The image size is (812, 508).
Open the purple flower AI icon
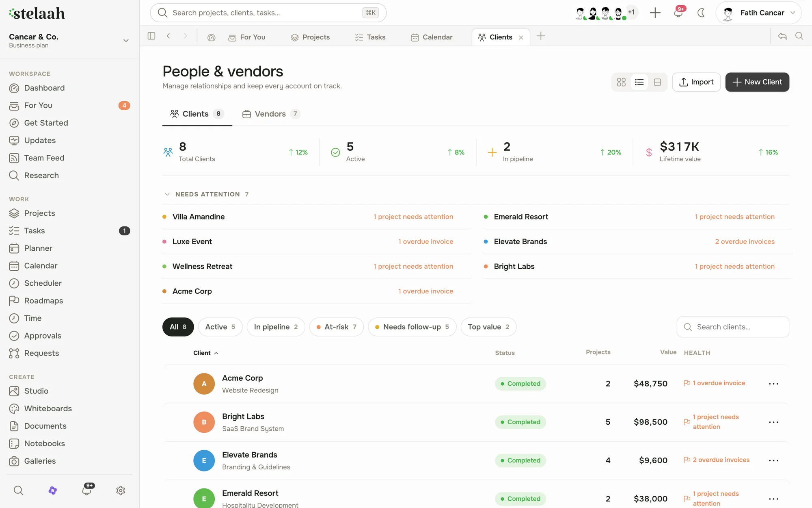tap(52, 491)
